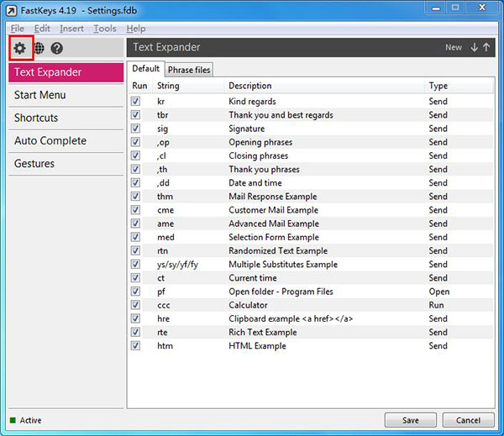This screenshot has height=436, width=504.
Task: Open help via question mark icon
Action: click(x=57, y=49)
